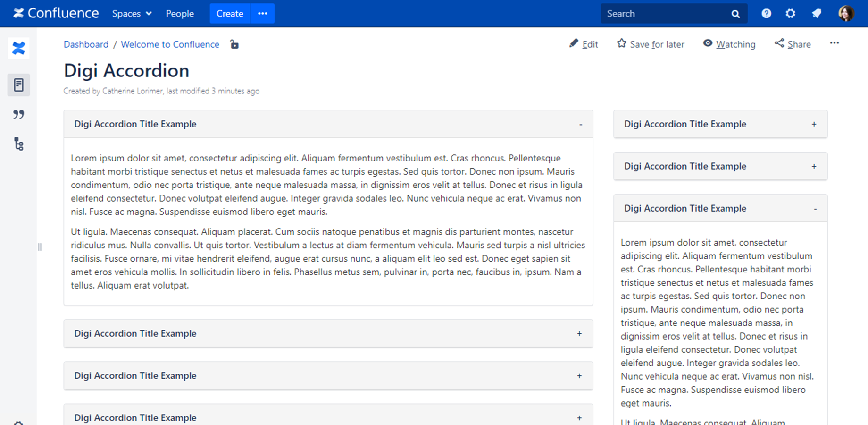Open the People menu item

tap(180, 14)
